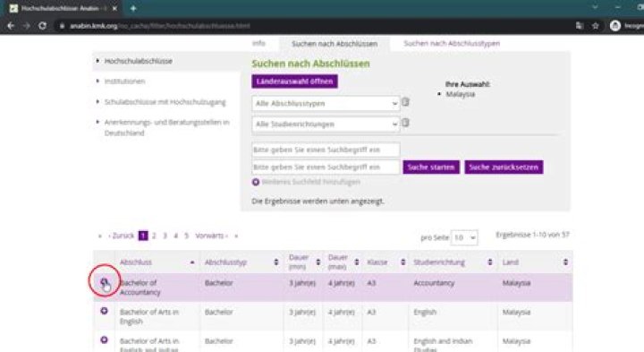This screenshot has width=644, height=352.
Task: Click the translate page icon in address bar
Action: 579,25
